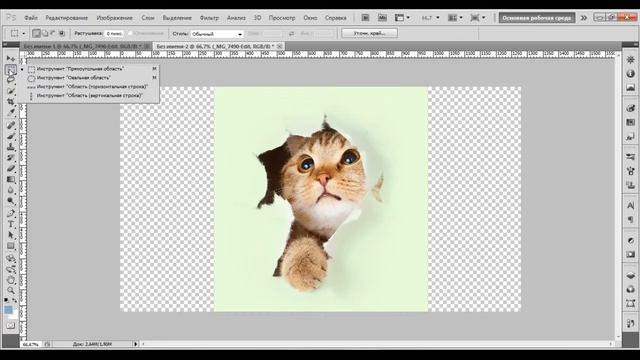Select the 3D Object Rotate tool
Viewport: 640px width, 360px height.
(11, 258)
